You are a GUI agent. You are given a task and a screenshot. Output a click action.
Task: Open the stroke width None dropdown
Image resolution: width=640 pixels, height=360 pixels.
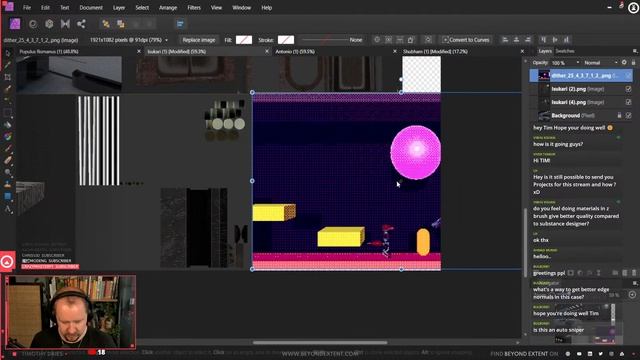[356, 40]
